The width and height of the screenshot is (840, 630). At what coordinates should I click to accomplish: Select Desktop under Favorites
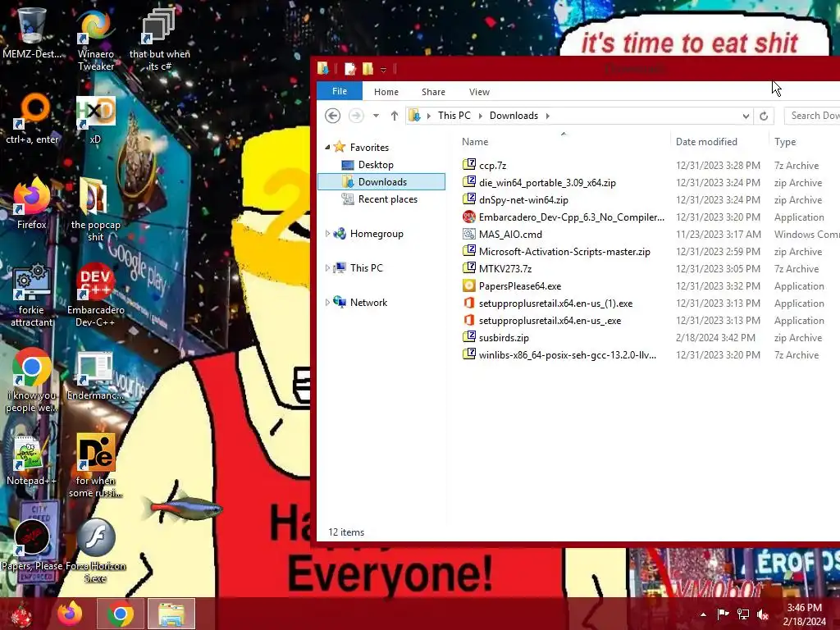point(376,164)
